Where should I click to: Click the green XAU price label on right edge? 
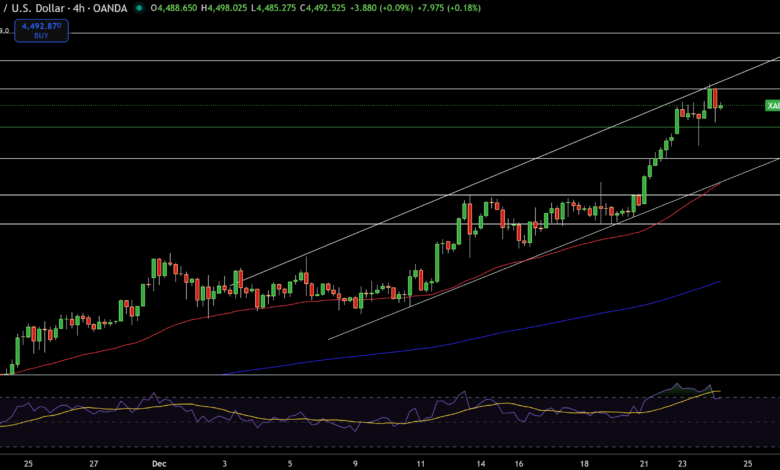[772, 105]
